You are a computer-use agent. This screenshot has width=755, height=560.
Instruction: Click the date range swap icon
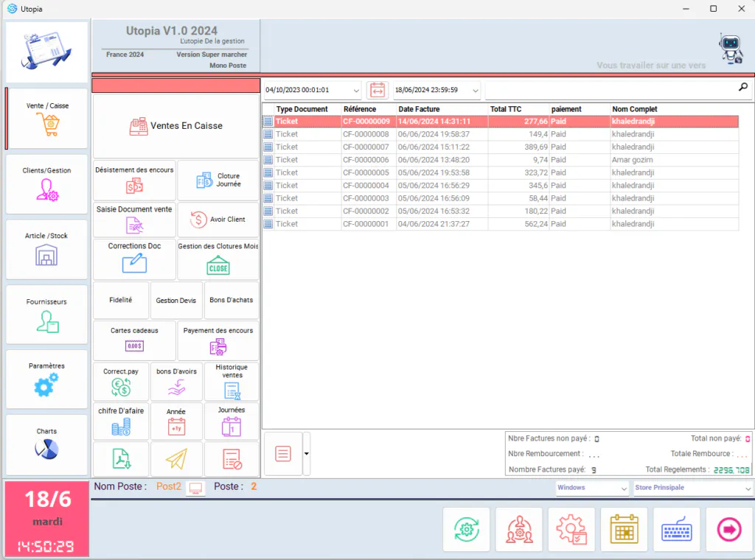tap(377, 90)
